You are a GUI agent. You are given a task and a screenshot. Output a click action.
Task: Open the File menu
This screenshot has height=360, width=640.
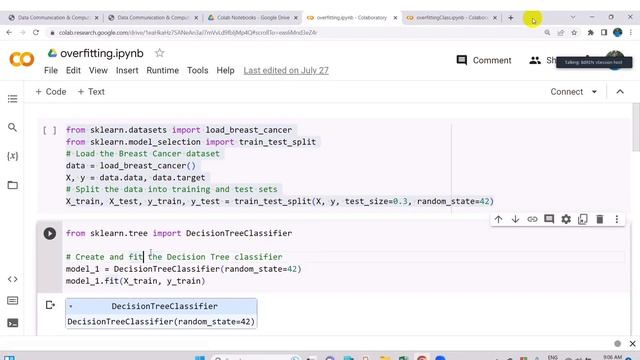point(51,70)
